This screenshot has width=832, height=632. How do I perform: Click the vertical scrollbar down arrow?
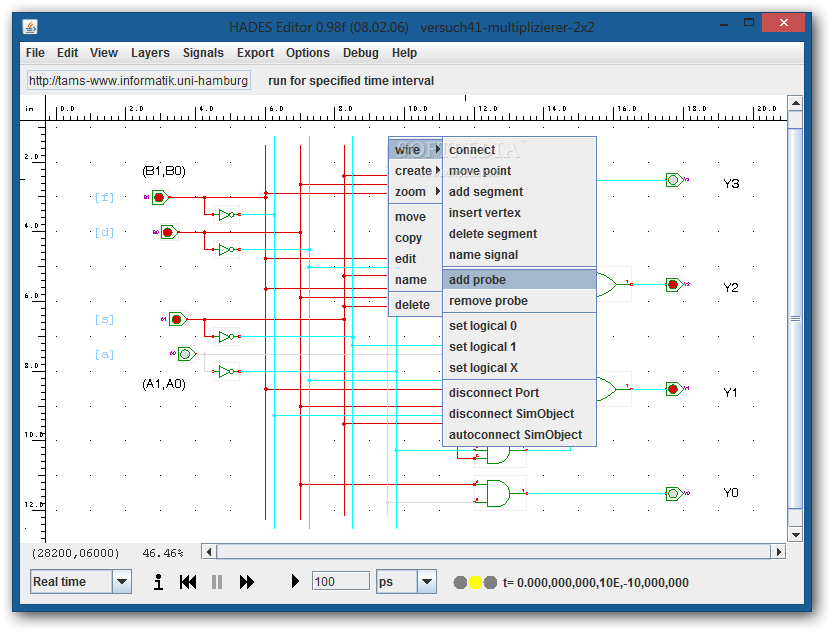pos(795,535)
